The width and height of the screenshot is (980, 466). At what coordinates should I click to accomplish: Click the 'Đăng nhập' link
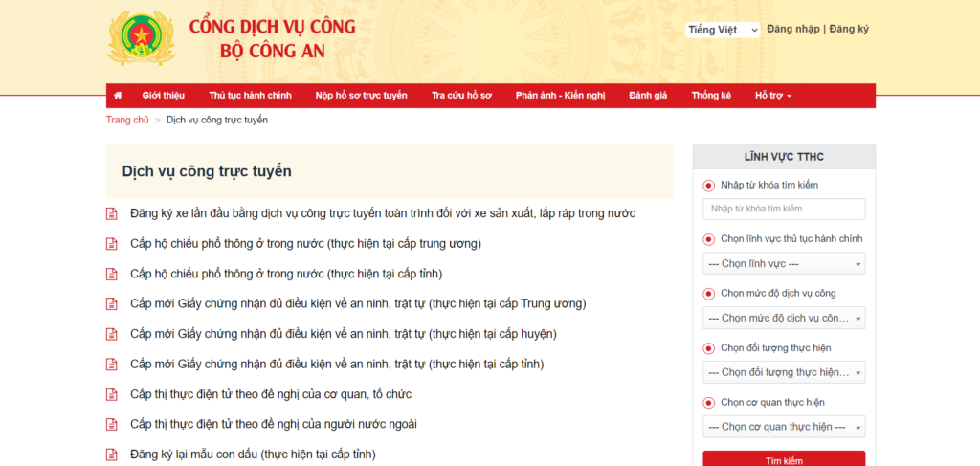793,29
